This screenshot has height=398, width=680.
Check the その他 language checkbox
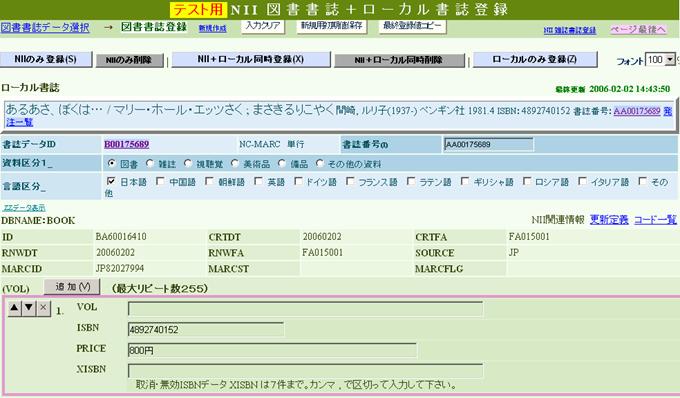click(x=642, y=181)
